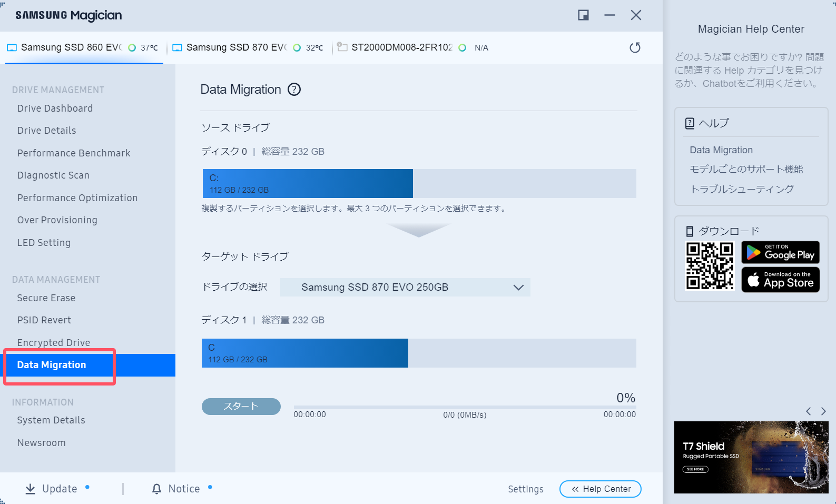The width and height of the screenshot is (836, 504).
Task: Switch to Samsung SSD 870 EVO tab
Action: [248, 47]
